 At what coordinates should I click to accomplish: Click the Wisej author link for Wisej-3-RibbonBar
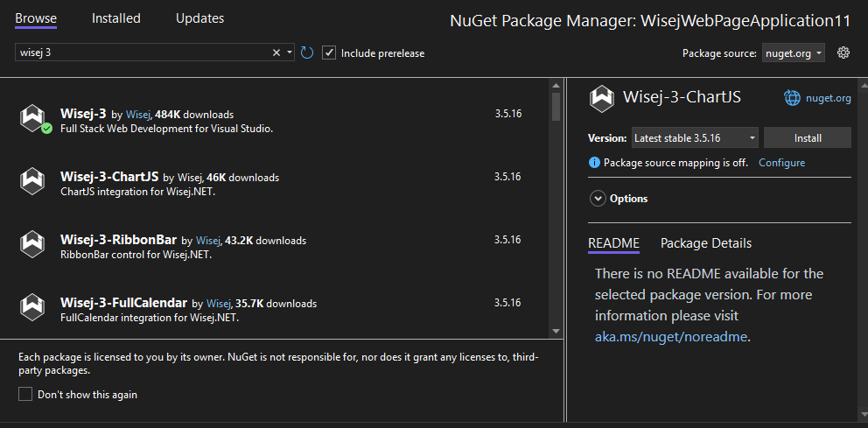(209, 241)
